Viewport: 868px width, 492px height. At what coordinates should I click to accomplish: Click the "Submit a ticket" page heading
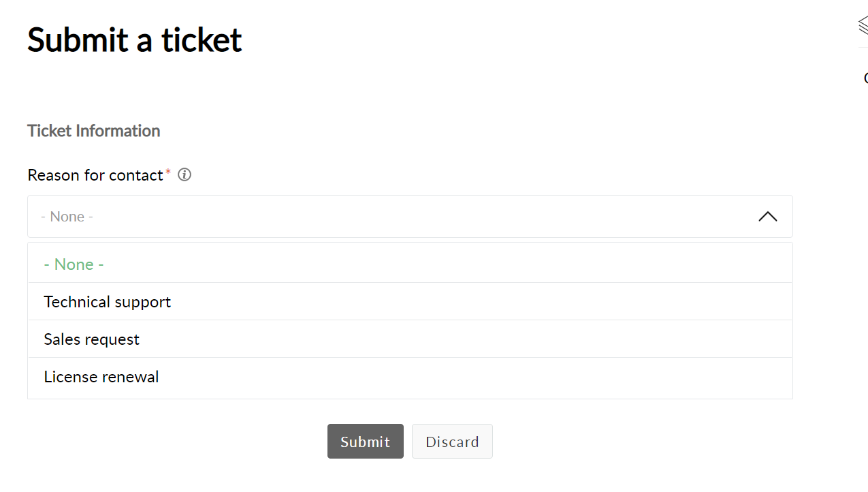coord(134,40)
